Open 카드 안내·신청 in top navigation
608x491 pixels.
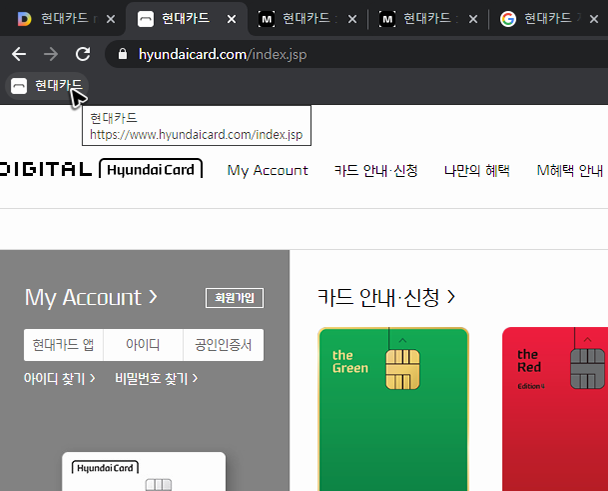376,170
